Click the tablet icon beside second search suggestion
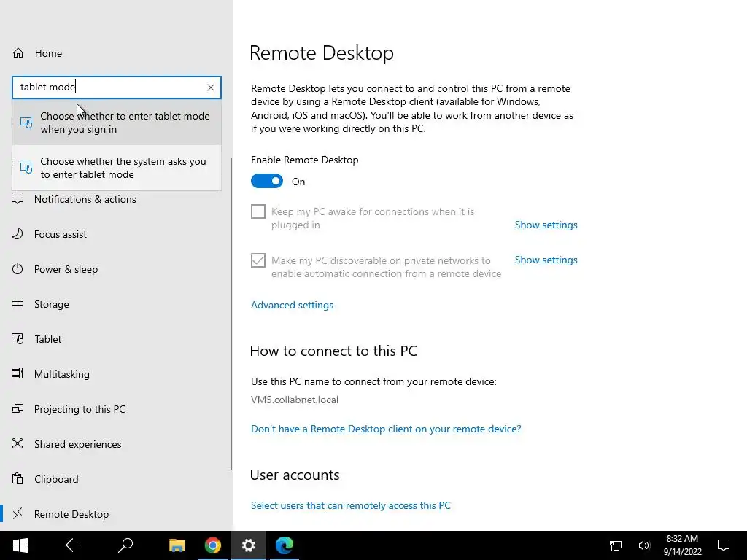 point(26,168)
